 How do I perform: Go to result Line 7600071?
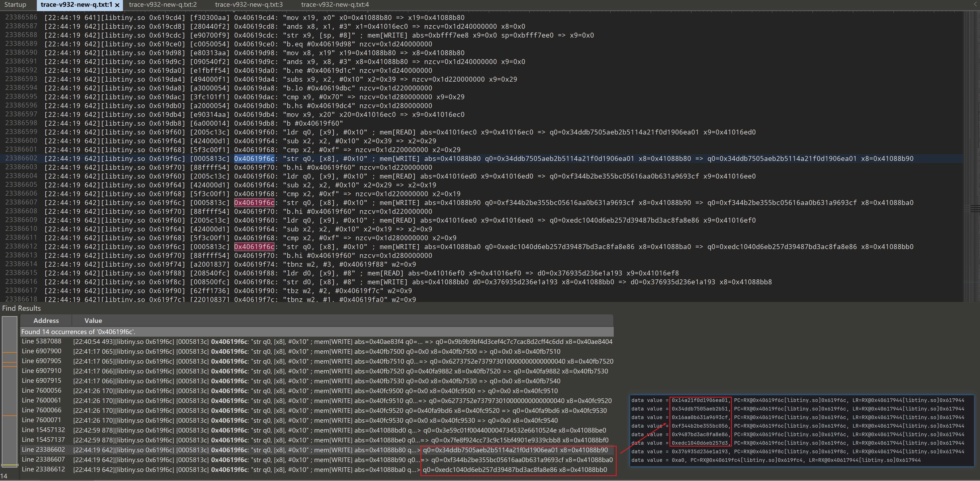316,421
